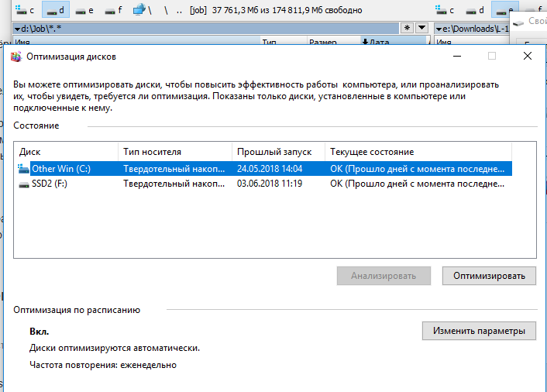This screenshot has width=547, height=392.
Task: Sort file list by Размер column
Action: (333, 42)
